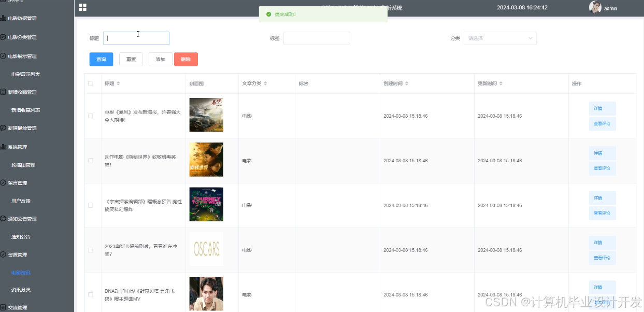Viewport: 644px width, 312px height.
Task: Click the 《舒克贝塔》 man portrait thumbnail
Action: click(206, 294)
